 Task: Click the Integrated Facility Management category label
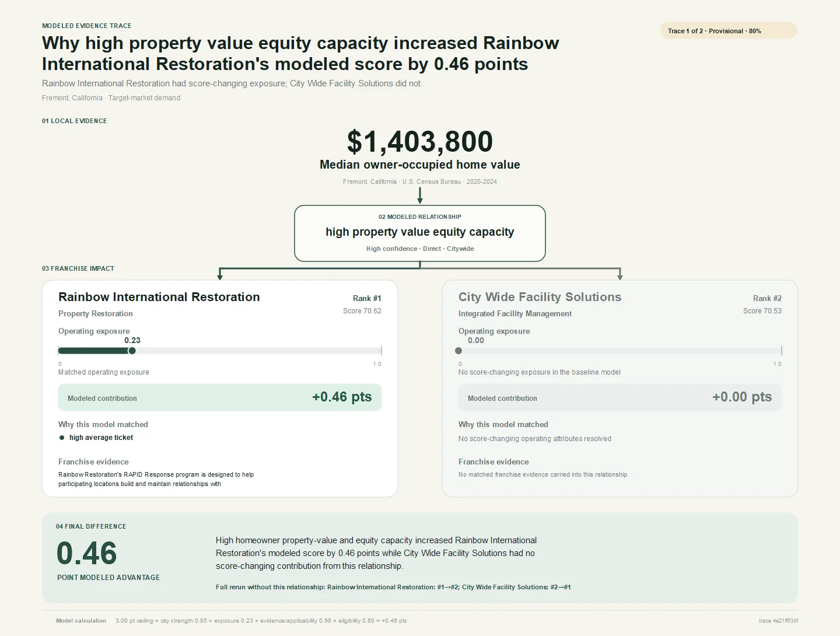click(515, 313)
